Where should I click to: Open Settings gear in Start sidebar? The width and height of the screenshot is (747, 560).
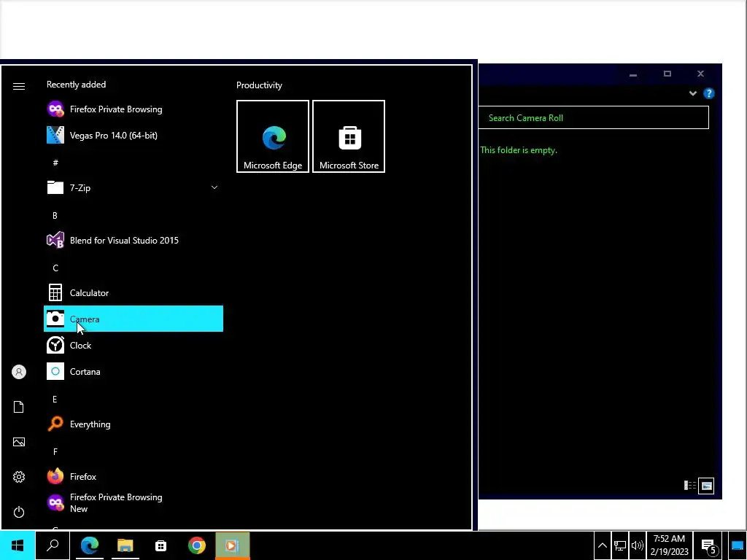point(18,477)
